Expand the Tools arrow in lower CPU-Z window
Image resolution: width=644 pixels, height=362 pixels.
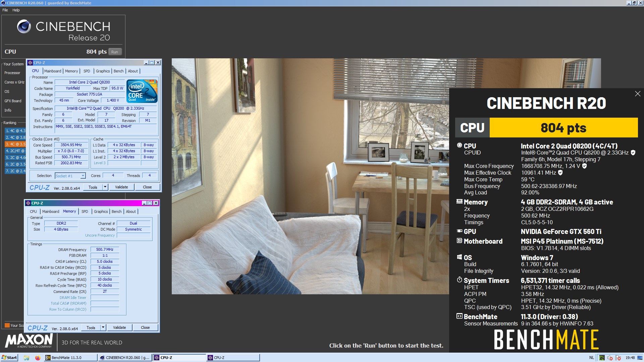[x=103, y=327]
